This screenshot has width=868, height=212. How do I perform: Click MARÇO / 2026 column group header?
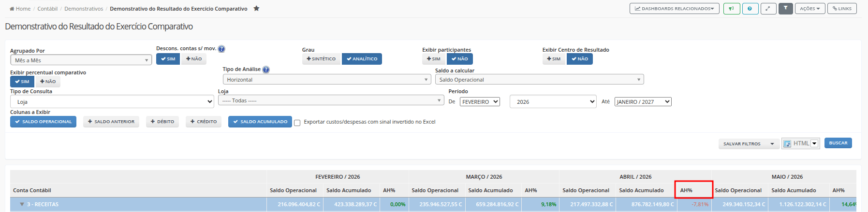pyautogui.click(x=484, y=177)
